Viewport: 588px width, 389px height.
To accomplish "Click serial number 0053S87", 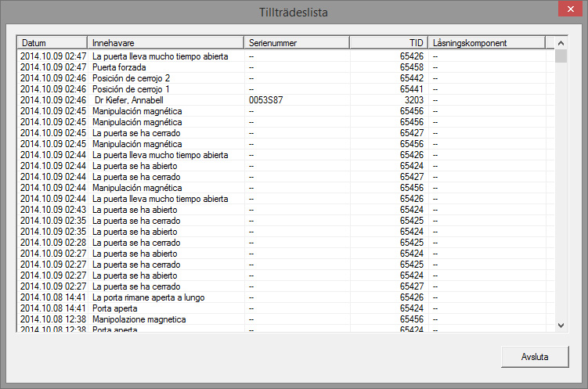I will tap(265, 100).
